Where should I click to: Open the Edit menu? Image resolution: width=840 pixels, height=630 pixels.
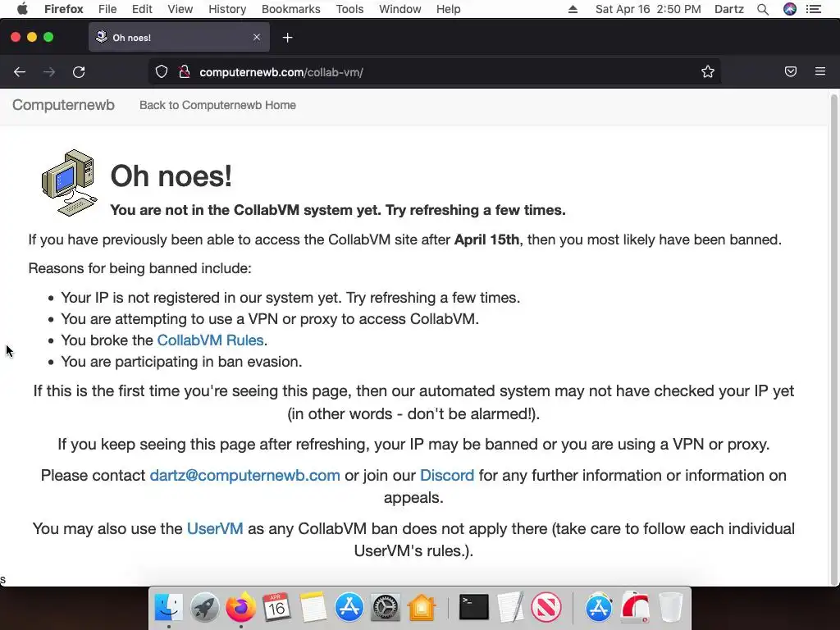point(142,9)
